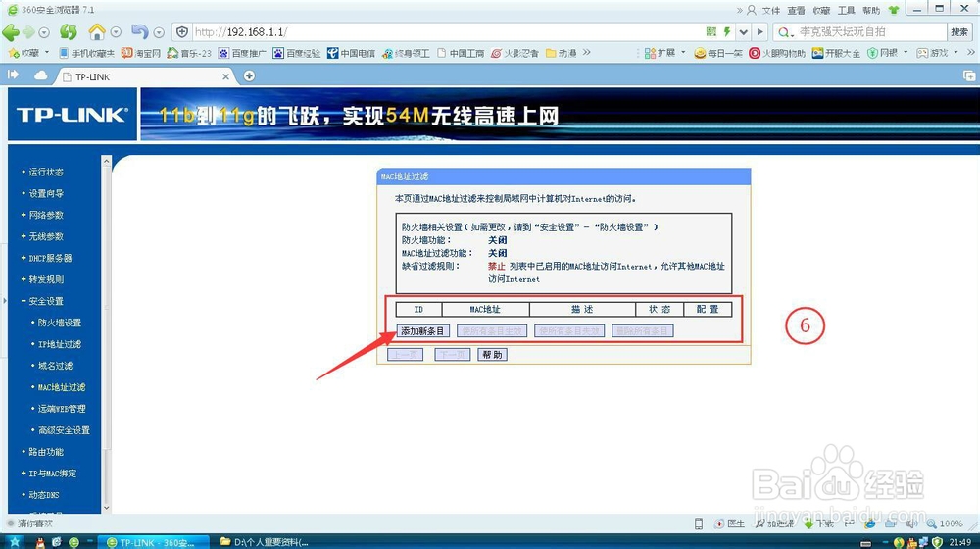This screenshot has width=980, height=549.
Task: Refresh the page with the green reload icon
Action: [x=69, y=31]
